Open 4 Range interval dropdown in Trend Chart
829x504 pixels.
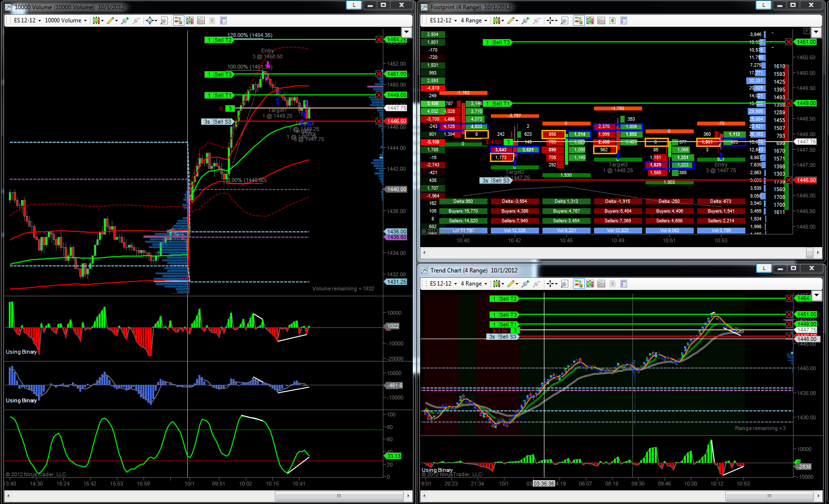click(474, 284)
